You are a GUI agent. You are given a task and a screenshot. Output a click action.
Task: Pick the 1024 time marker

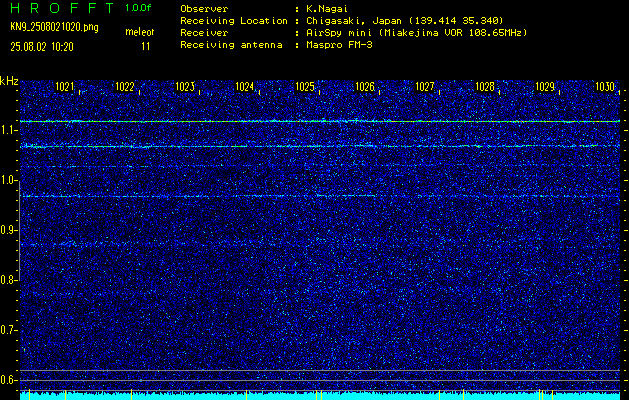[245, 87]
